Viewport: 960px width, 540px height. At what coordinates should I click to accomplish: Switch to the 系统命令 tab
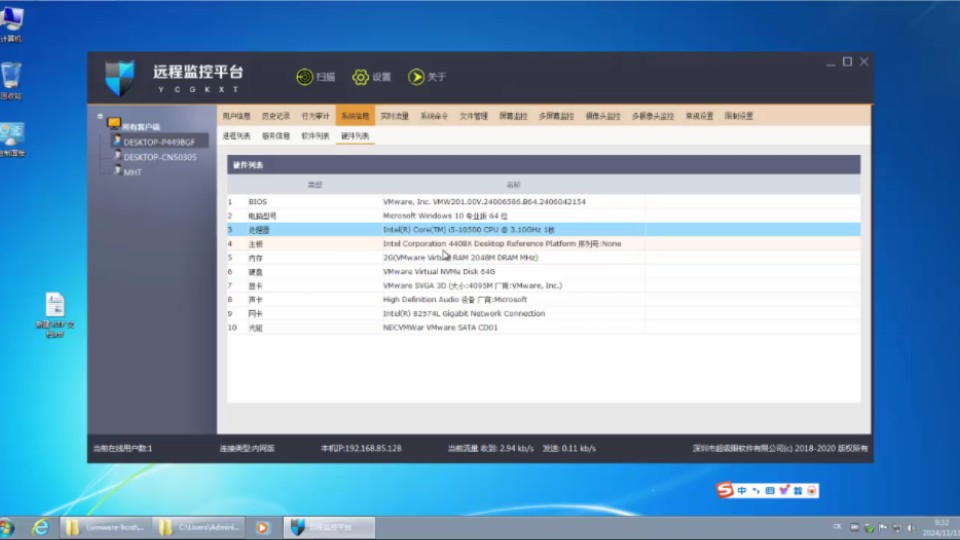coord(434,116)
